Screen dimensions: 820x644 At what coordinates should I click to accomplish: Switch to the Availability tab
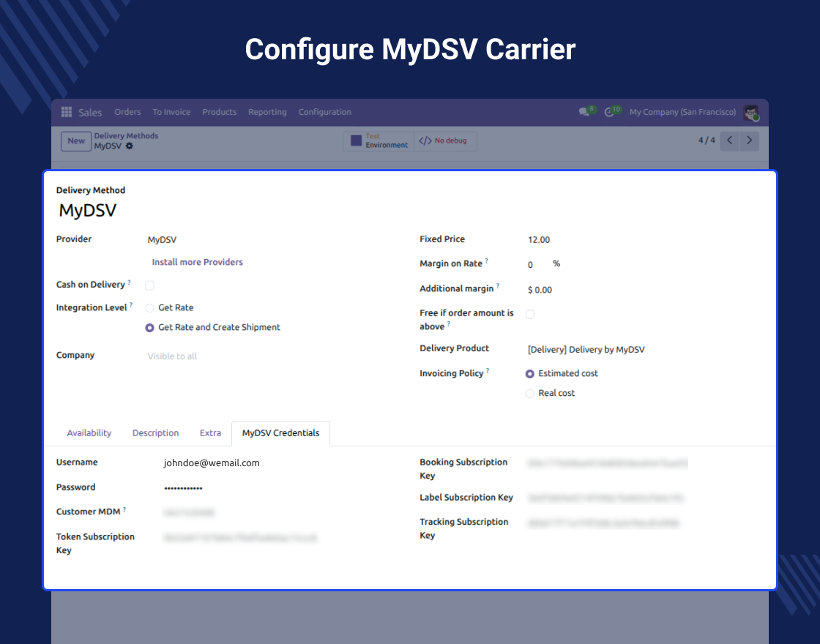coord(89,433)
